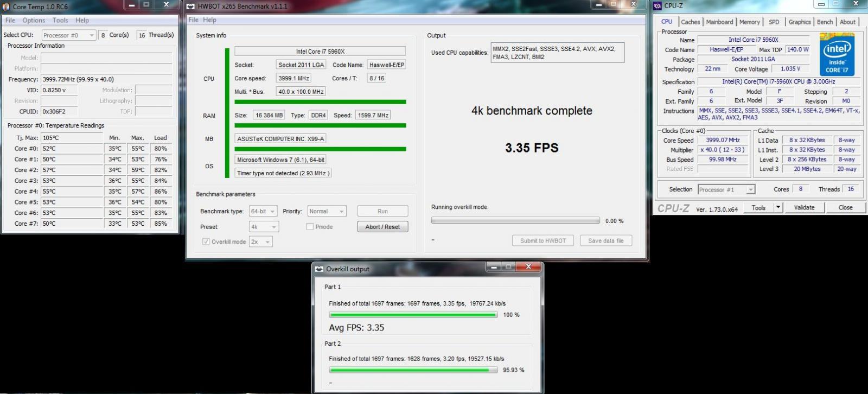Click the Abort / Reset button
This screenshot has width=868, height=394.
[x=382, y=227]
